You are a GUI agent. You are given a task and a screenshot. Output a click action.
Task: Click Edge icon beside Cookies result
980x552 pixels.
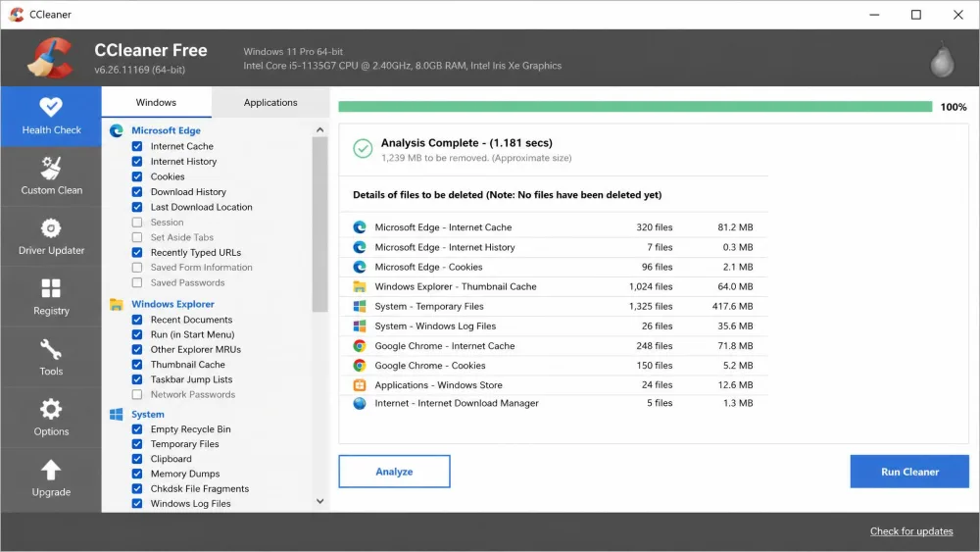(x=360, y=267)
